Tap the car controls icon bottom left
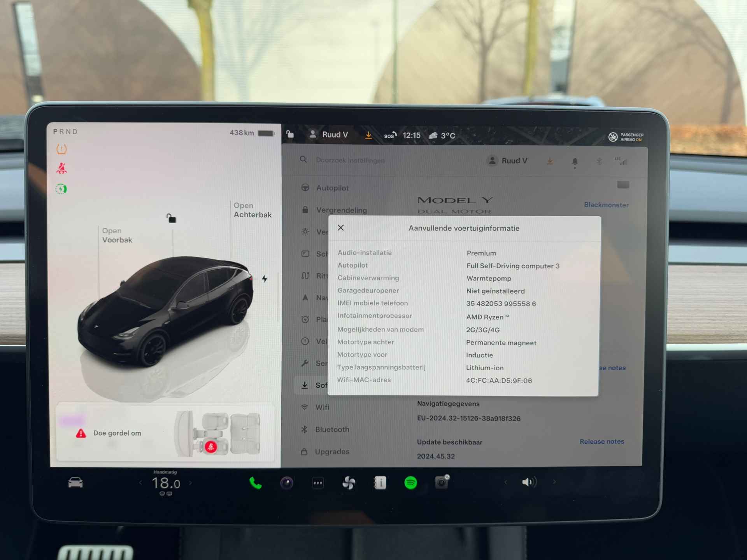Image resolution: width=747 pixels, height=560 pixels. tap(75, 483)
